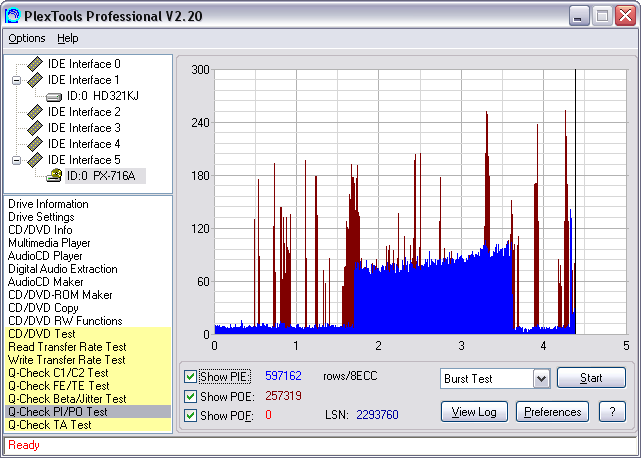Close the PlexTools window
The height and width of the screenshot is (458, 641).
click(625, 16)
